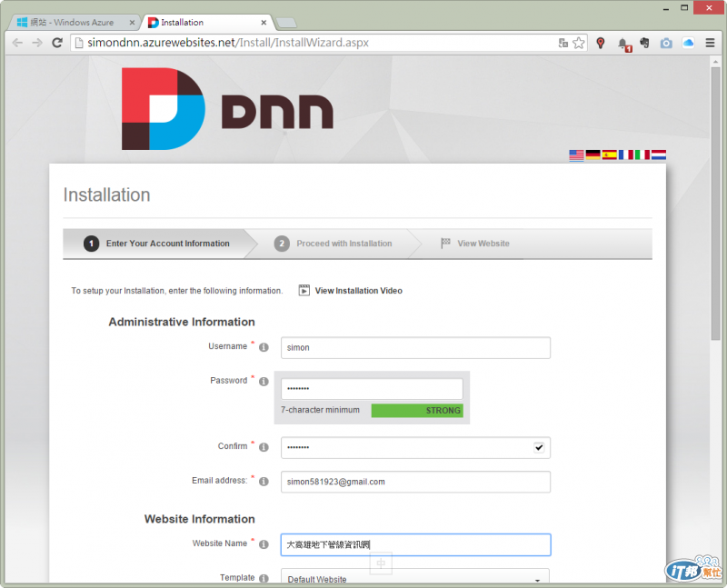Click the View Website step
727x588 pixels.
[x=475, y=244]
